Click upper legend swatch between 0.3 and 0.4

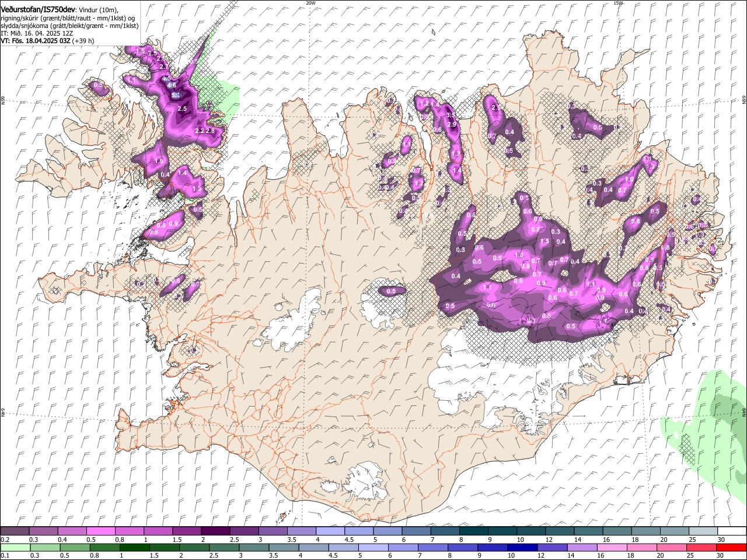click(x=43, y=531)
